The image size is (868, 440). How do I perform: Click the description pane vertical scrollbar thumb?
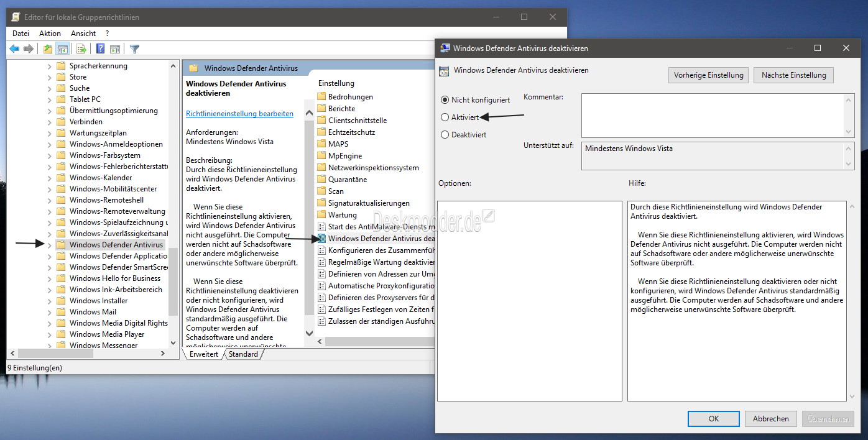point(309,216)
